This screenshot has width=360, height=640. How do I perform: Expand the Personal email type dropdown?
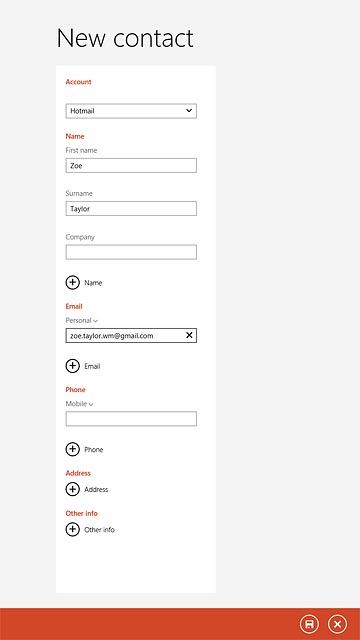(x=82, y=320)
